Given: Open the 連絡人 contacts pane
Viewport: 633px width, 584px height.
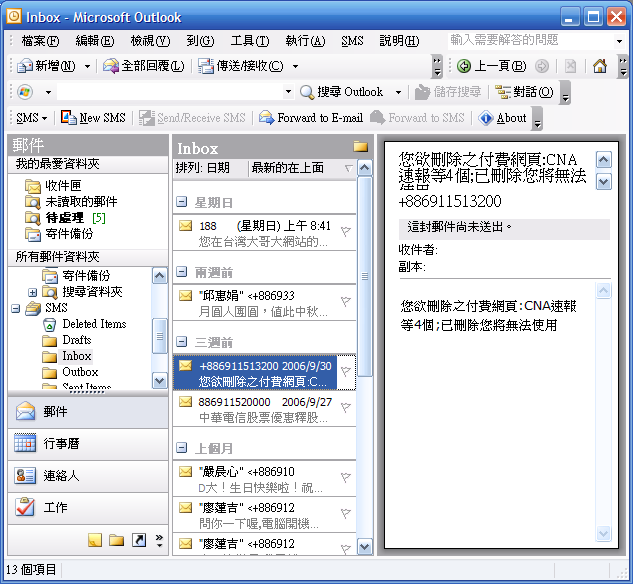Looking at the screenshot, I should click(88, 476).
